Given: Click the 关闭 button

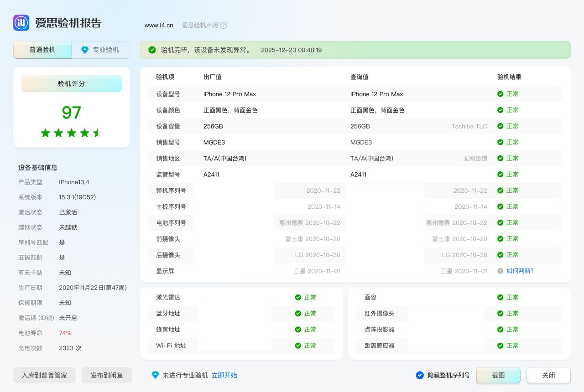Looking at the screenshot, I should point(548,375).
